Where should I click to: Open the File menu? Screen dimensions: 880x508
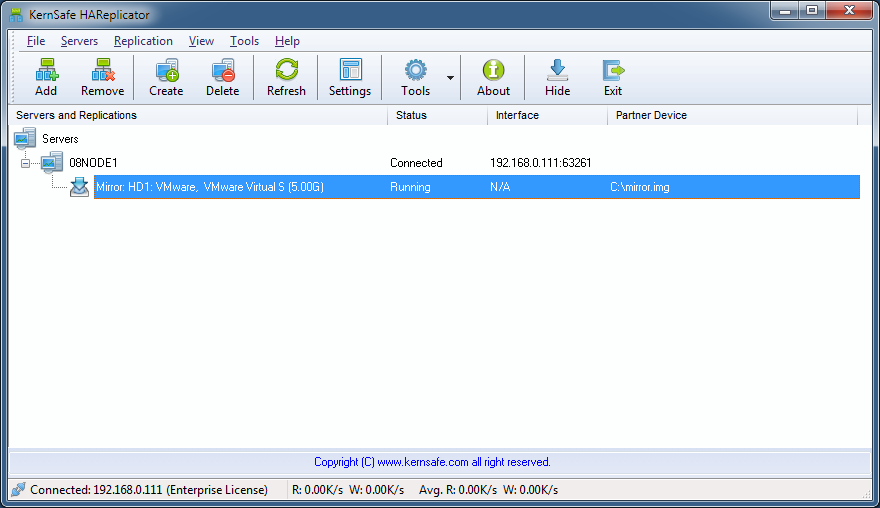pos(36,41)
